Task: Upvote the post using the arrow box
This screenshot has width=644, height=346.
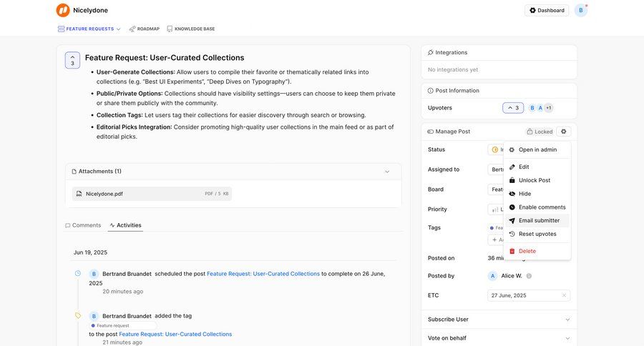Action: pyautogui.click(x=72, y=60)
